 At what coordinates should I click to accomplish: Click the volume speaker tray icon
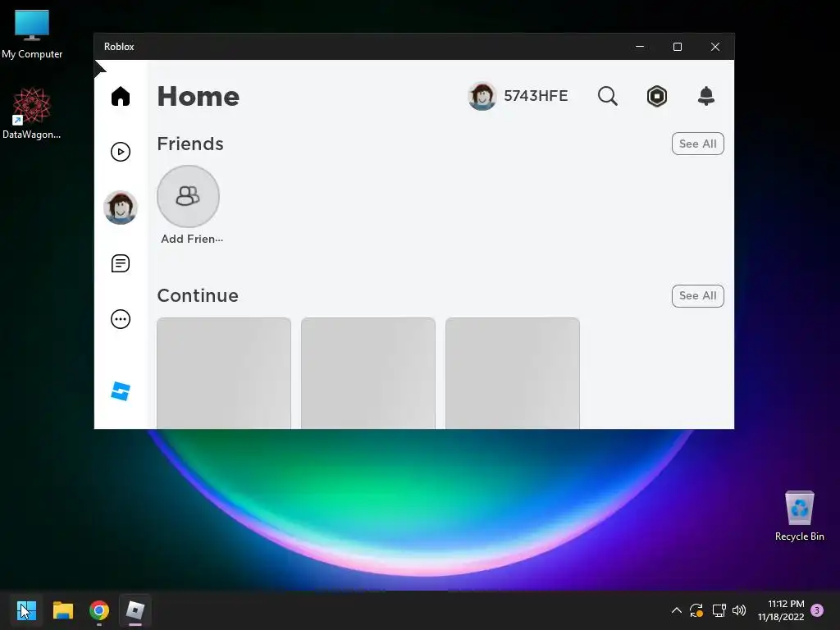point(739,610)
